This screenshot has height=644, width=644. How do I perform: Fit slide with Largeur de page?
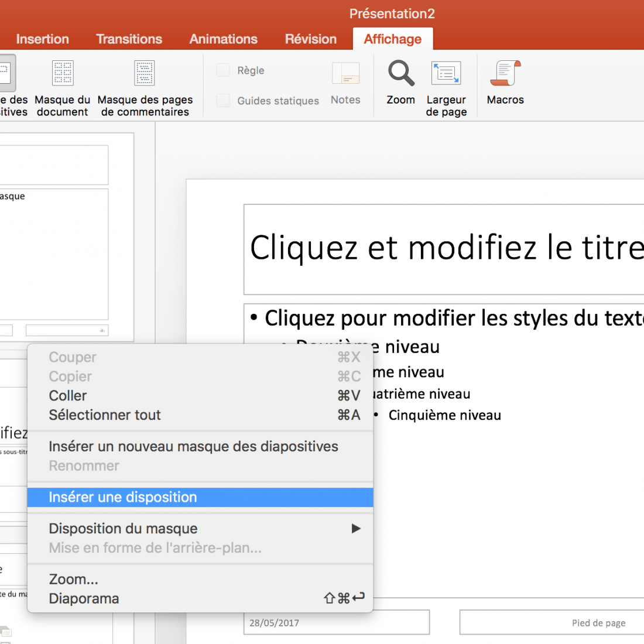click(446, 88)
